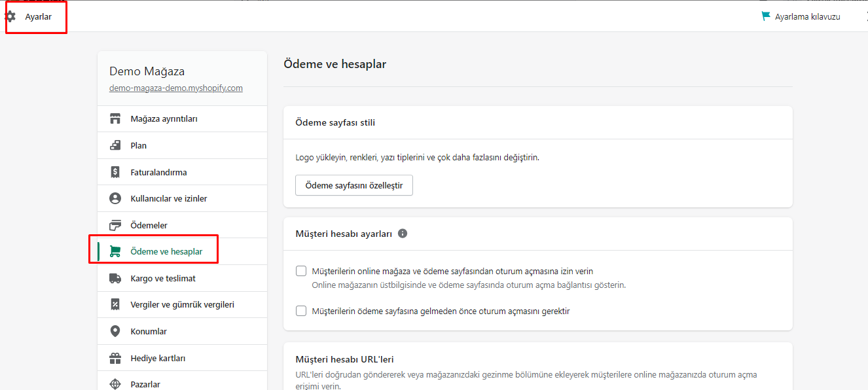Click info icon next to Müşteri hesabı ayarları
This screenshot has height=390, width=868.
(x=403, y=233)
